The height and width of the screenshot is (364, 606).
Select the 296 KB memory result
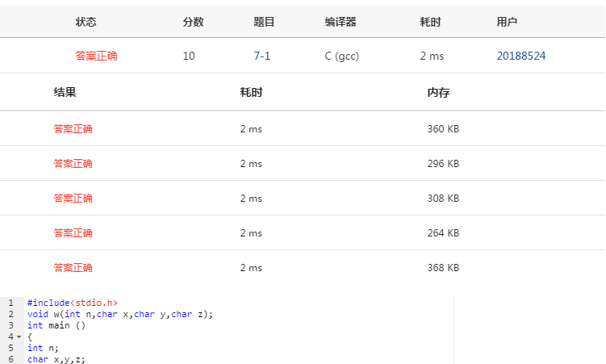443,163
